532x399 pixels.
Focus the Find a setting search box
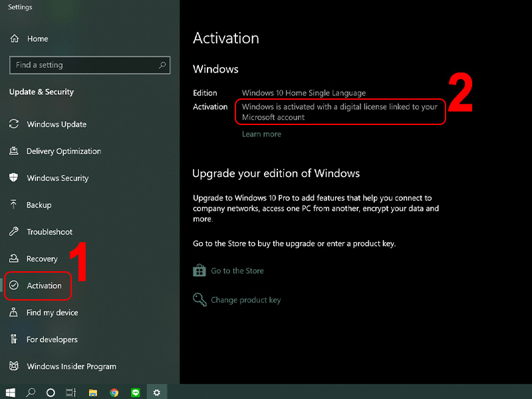click(x=90, y=65)
